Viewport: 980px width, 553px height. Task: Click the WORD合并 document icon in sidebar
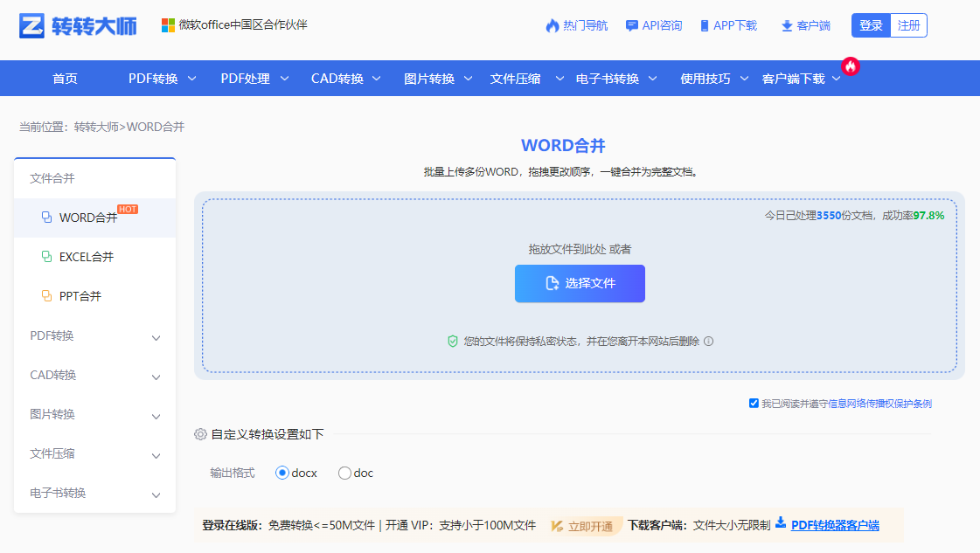46,217
